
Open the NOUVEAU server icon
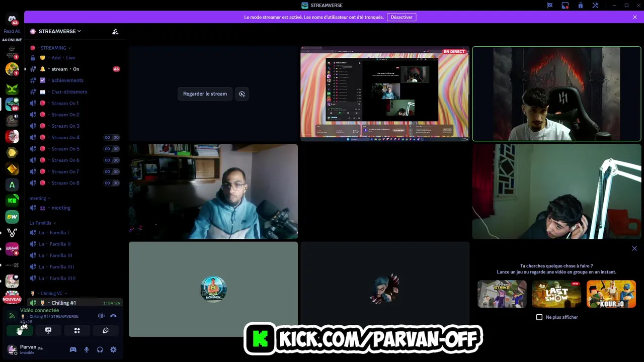pyautogui.click(x=12, y=298)
